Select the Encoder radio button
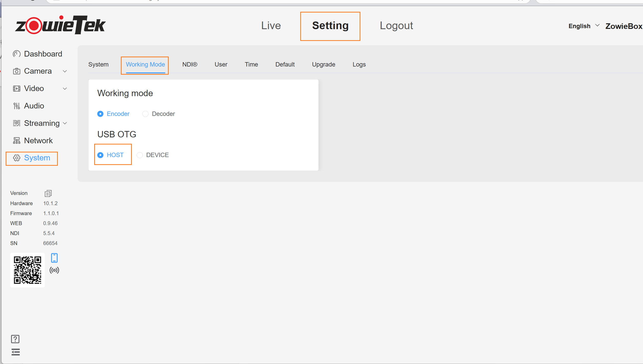 click(x=100, y=114)
